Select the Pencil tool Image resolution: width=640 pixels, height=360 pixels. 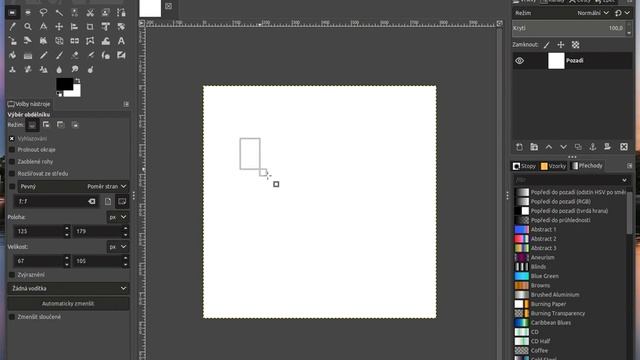pos(43,55)
